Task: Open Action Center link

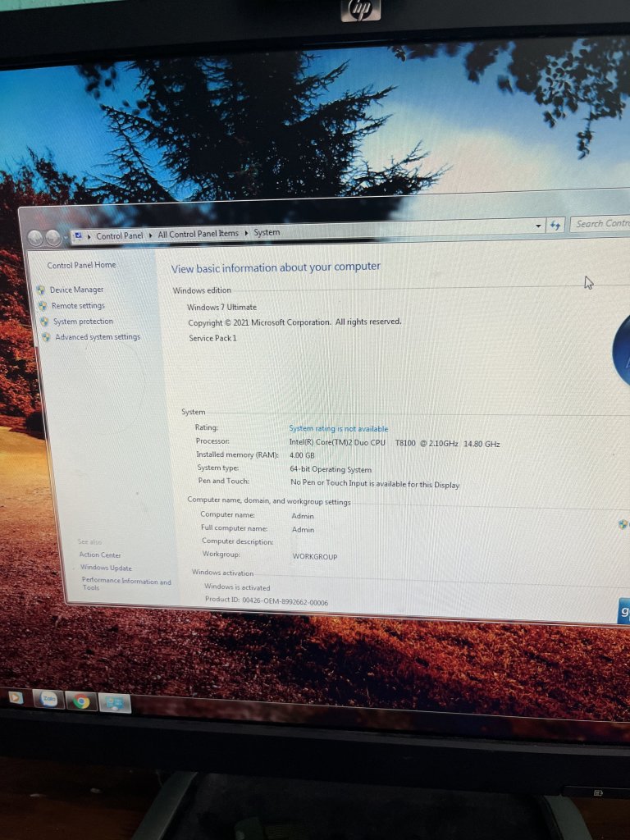Action: [x=100, y=555]
